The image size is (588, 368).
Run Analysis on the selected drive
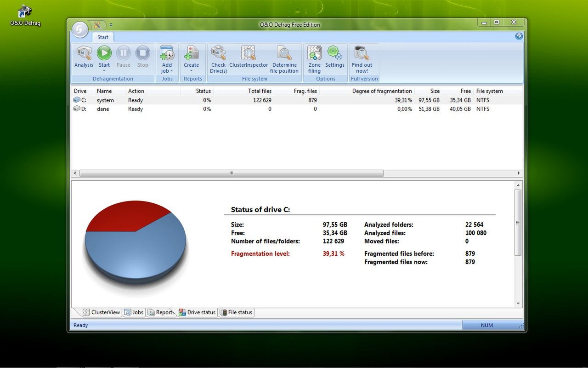point(84,57)
